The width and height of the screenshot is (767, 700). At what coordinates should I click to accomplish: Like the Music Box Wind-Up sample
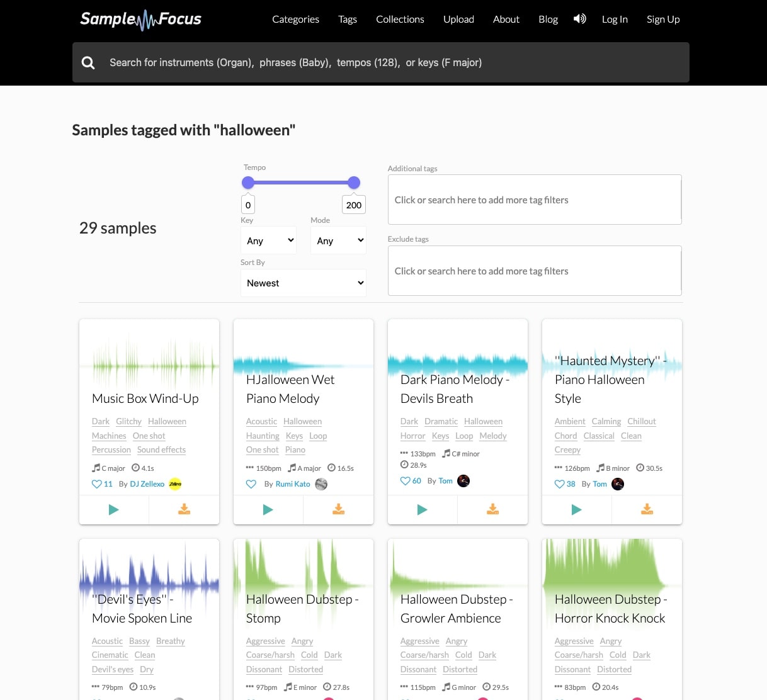point(97,484)
